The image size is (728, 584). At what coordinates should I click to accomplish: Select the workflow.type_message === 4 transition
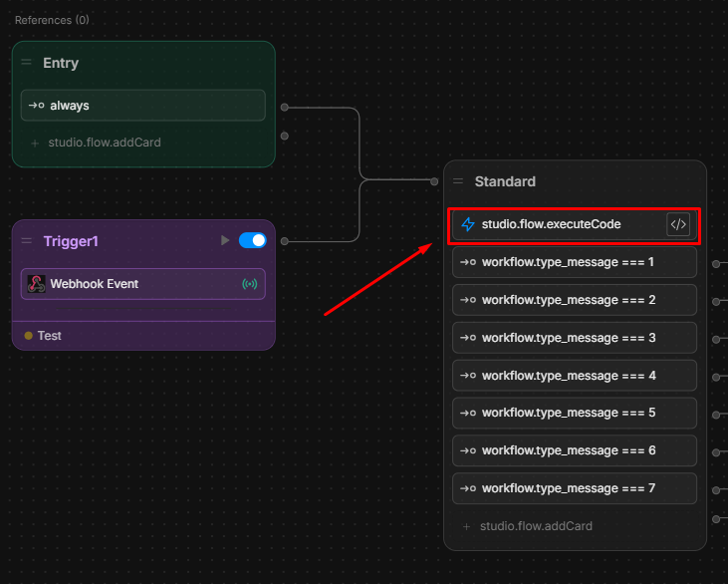click(574, 376)
